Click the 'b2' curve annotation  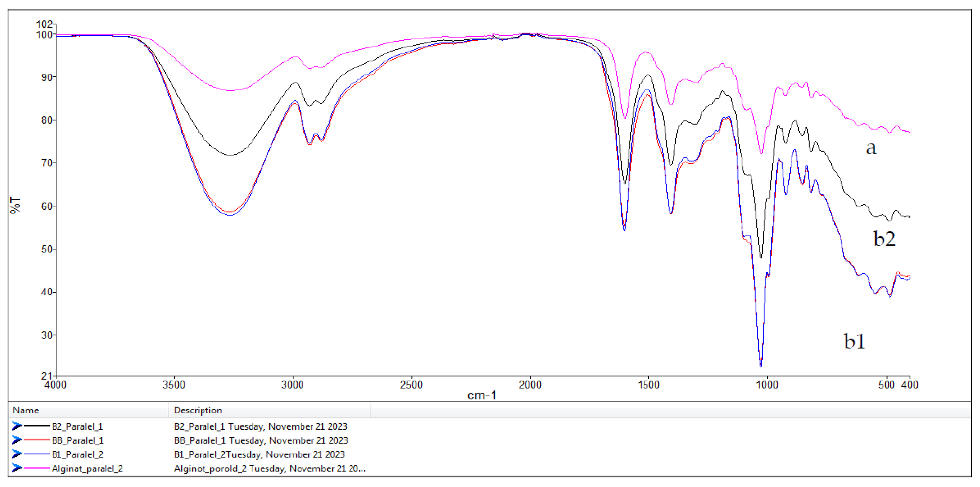click(x=884, y=239)
